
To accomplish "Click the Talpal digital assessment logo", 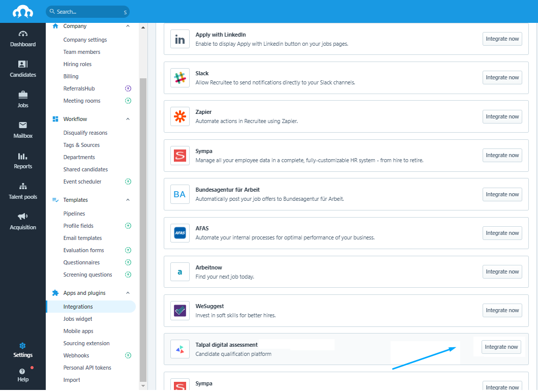I will pyautogui.click(x=180, y=349).
